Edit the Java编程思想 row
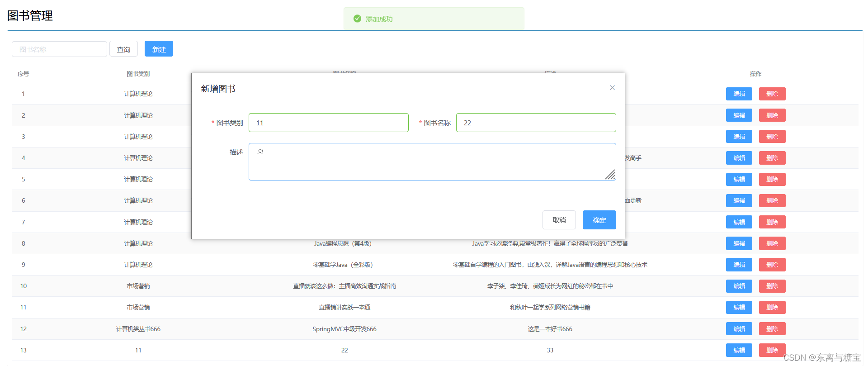This screenshot has width=868, height=366. click(739, 243)
